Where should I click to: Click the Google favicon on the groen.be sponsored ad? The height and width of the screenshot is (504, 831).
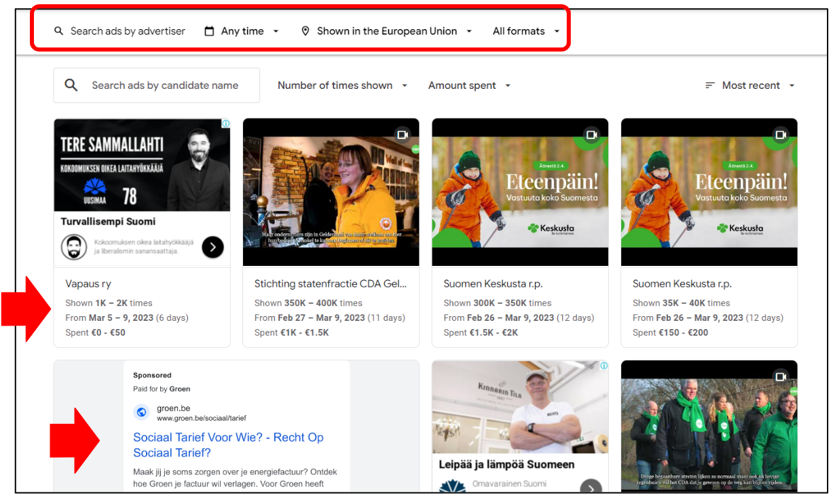[x=142, y=412]
